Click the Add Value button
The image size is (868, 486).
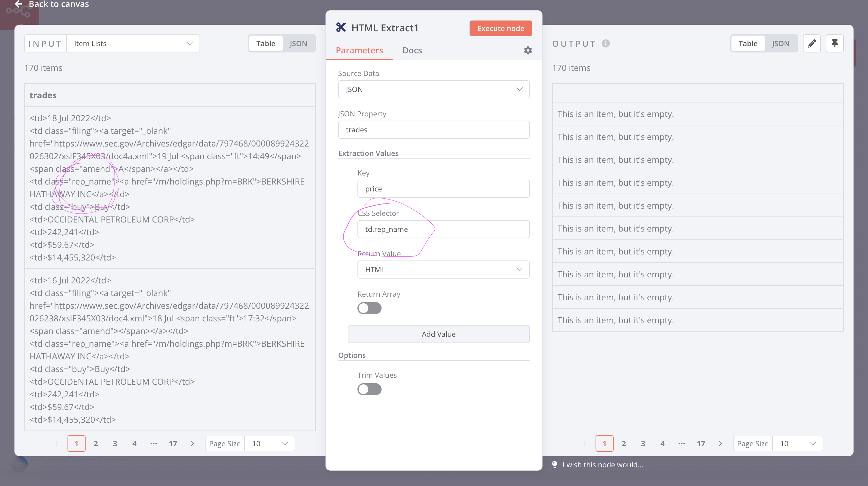tap(439, 334)
